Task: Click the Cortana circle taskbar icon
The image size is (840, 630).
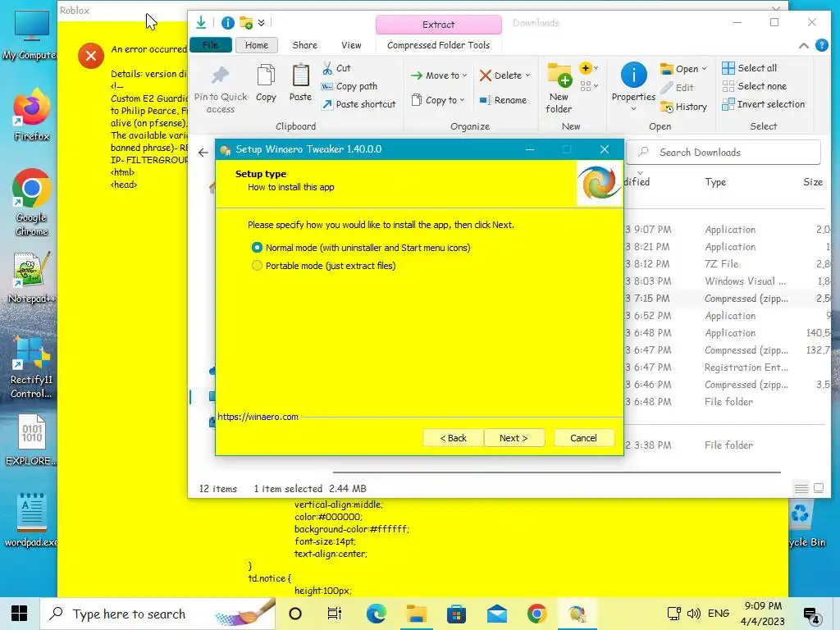Action: pos(295,614)
